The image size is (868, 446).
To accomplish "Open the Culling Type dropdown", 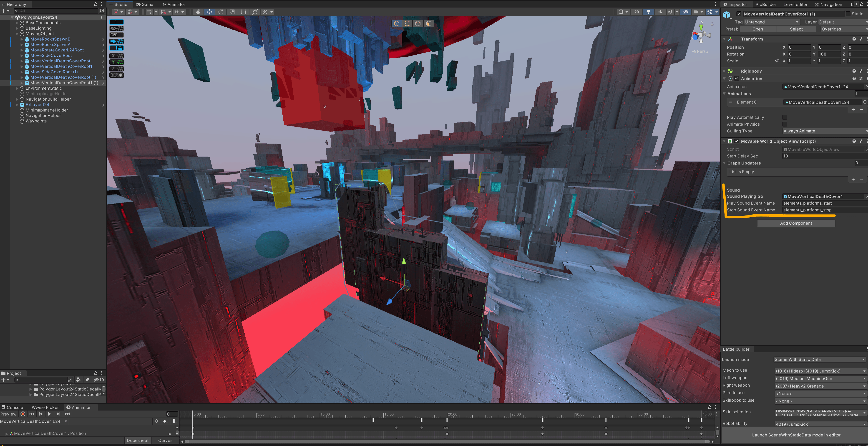I will click(825, 131).
